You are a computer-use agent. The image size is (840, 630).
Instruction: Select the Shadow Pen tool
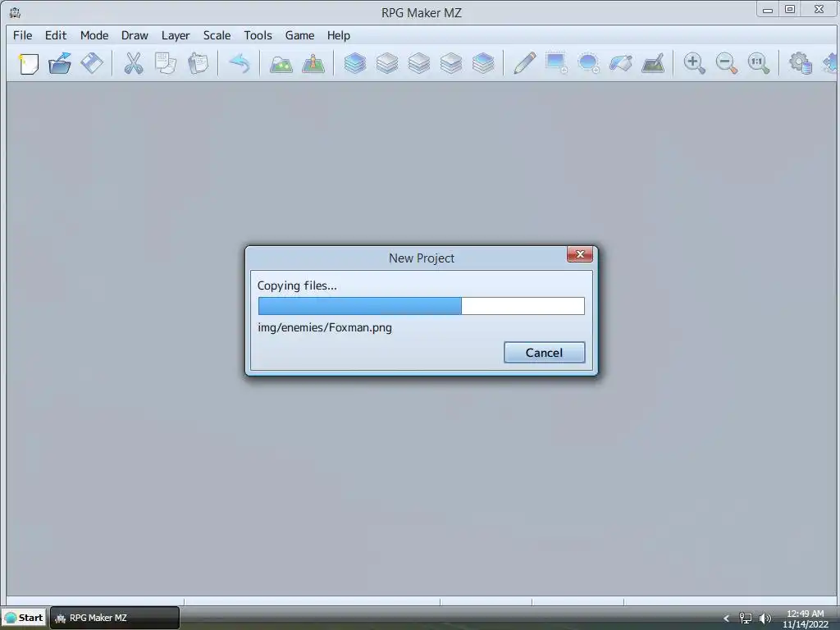coord(653,64)
